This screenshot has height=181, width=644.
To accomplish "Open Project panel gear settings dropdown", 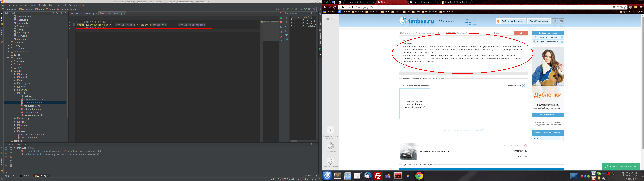I will point(62,13).
